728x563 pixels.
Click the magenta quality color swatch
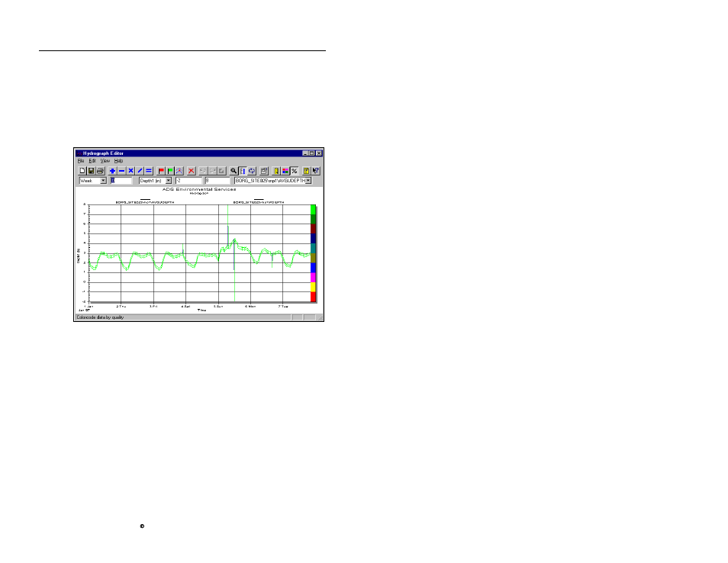point(313,278)
